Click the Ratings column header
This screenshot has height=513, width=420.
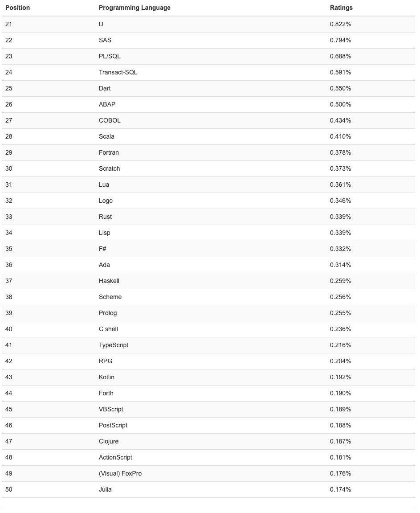click(341, 8)
